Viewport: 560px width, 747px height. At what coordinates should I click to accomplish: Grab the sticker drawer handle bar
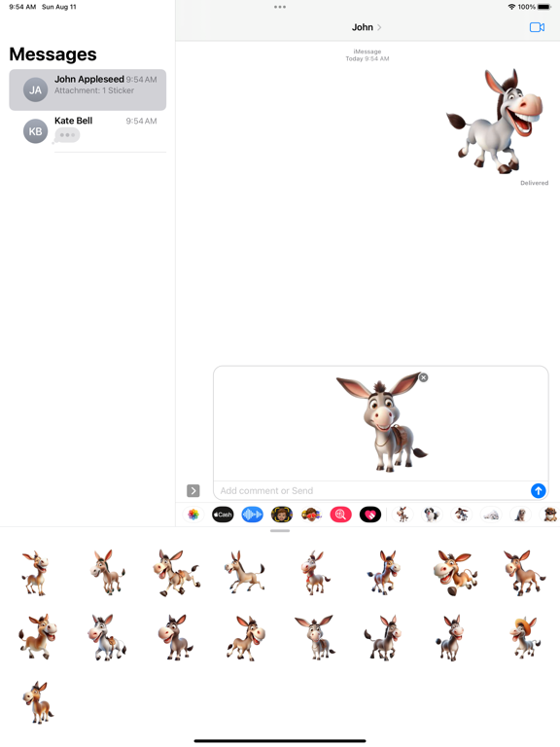click(x=280, y=531)
